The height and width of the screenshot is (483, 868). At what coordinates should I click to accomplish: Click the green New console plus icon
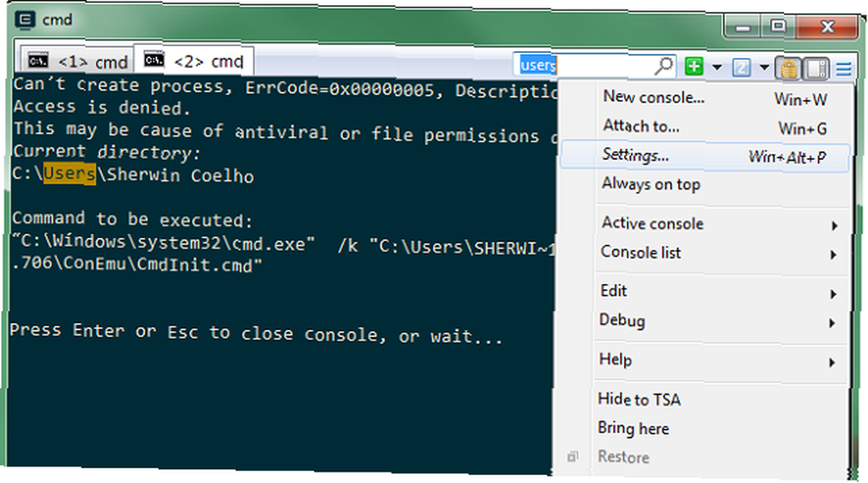[694, 67]
